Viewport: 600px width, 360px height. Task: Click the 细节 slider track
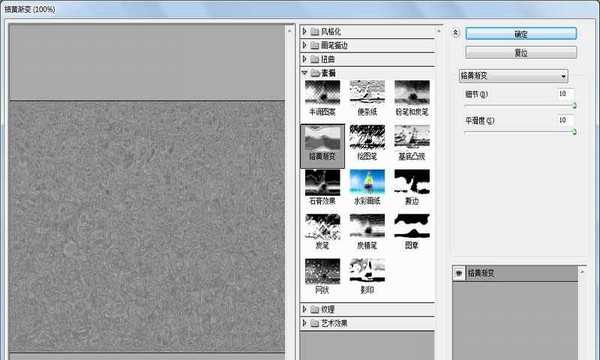[x=520, y=105]
